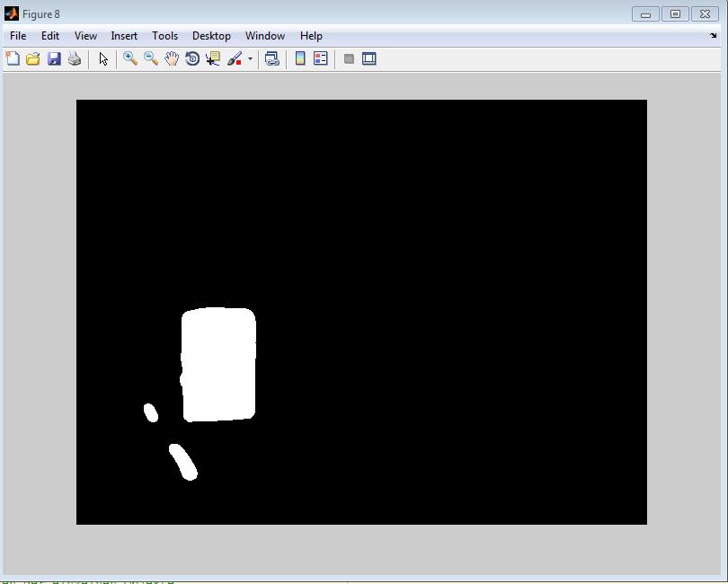Expand the Brush tool color dropdown arrow
Viewport: 728px width, 584px height.
[x=251, y=59]
